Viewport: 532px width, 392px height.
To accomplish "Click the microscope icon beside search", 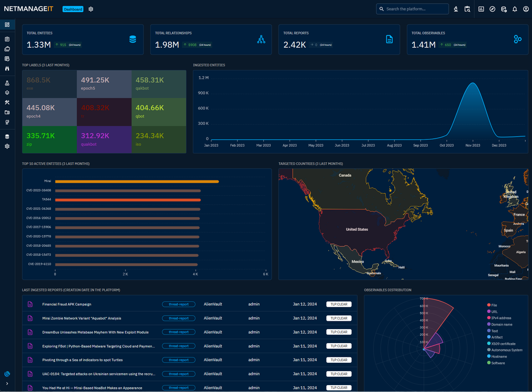I will (x=456, y=9).
